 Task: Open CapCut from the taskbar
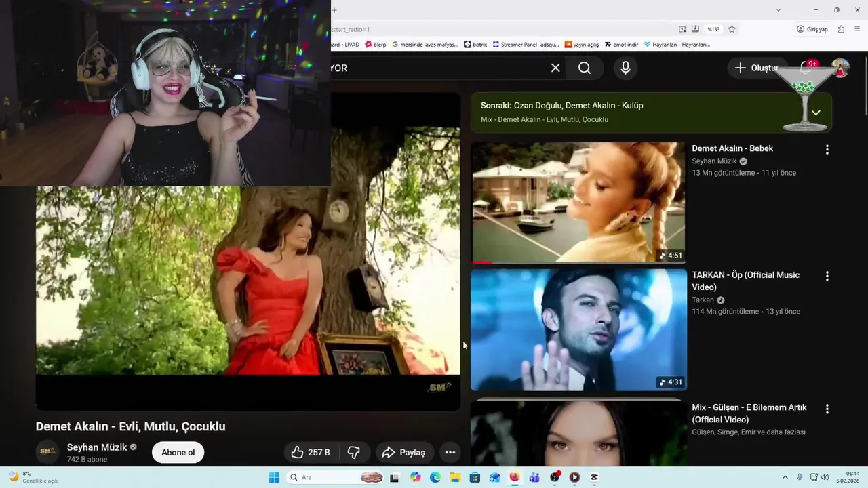(x=594, y=477)
